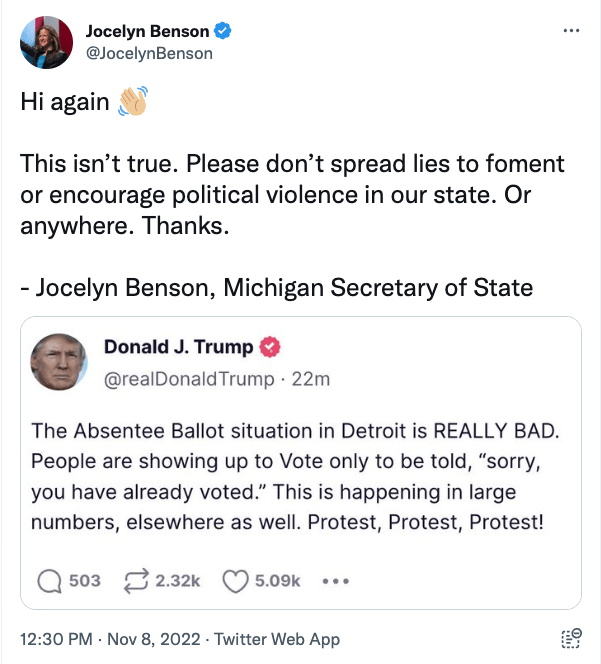Click the reply bubble icon showing 503
The image size is (601, 664).
[50, 580]
